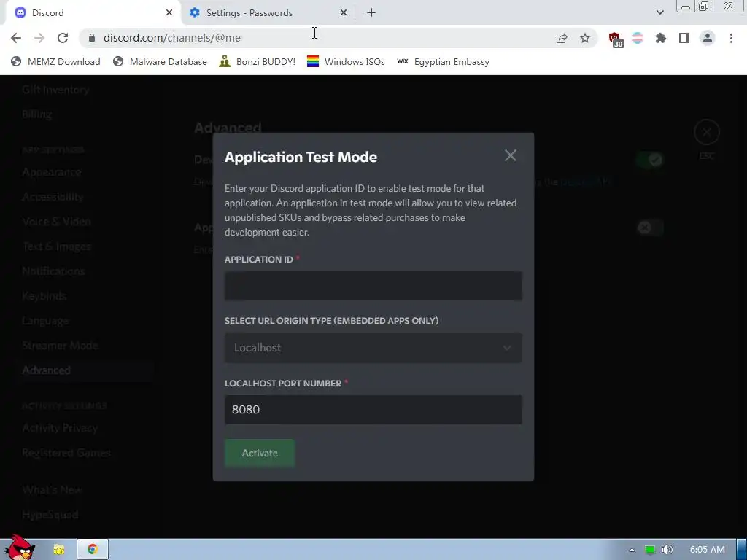Click the green network tray icon
The height and width of the screenshot is (560, 747).
650,550
